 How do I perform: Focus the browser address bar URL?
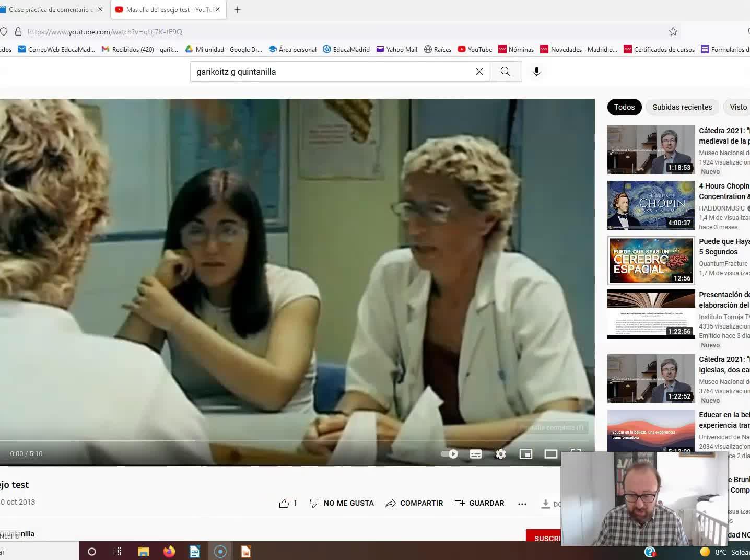click(105, 32)
